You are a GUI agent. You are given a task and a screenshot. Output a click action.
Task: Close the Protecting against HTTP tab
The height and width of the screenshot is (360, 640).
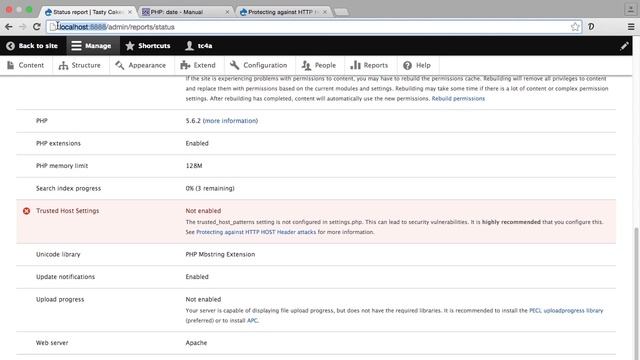[325, 12]
